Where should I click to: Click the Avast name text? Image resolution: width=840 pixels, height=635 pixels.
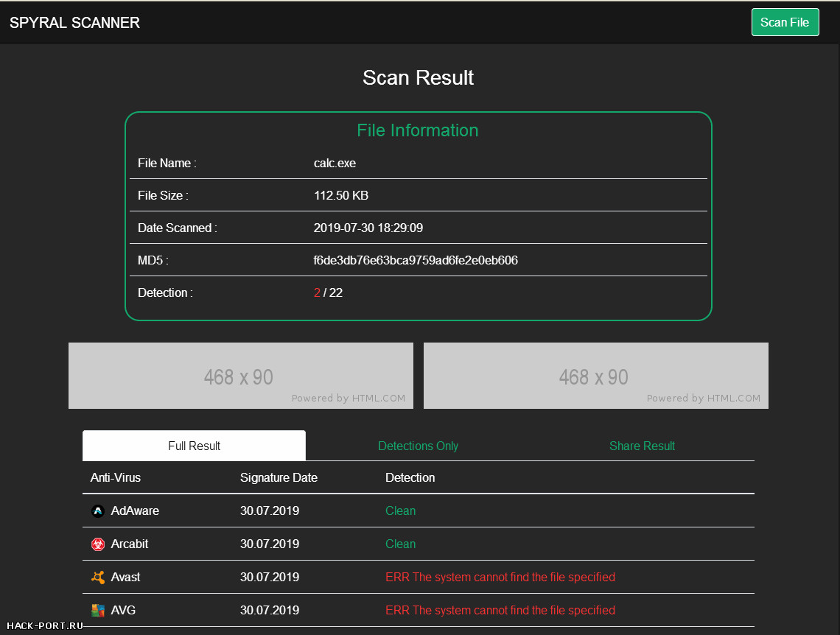point(125,578)
